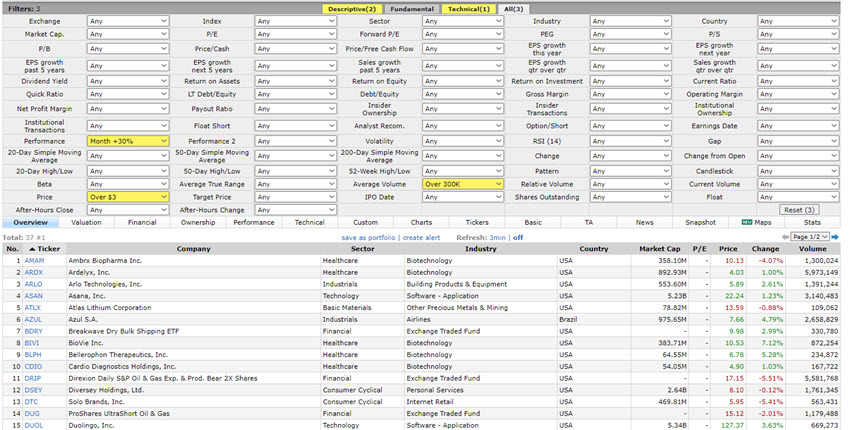Open the IPO Date filter dropdown

pos(463,197)
